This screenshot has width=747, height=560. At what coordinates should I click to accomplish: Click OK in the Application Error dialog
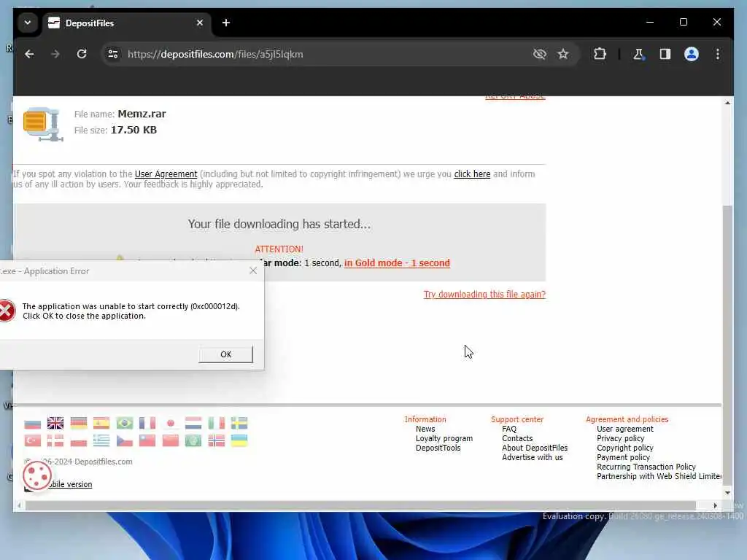(226, 354)
